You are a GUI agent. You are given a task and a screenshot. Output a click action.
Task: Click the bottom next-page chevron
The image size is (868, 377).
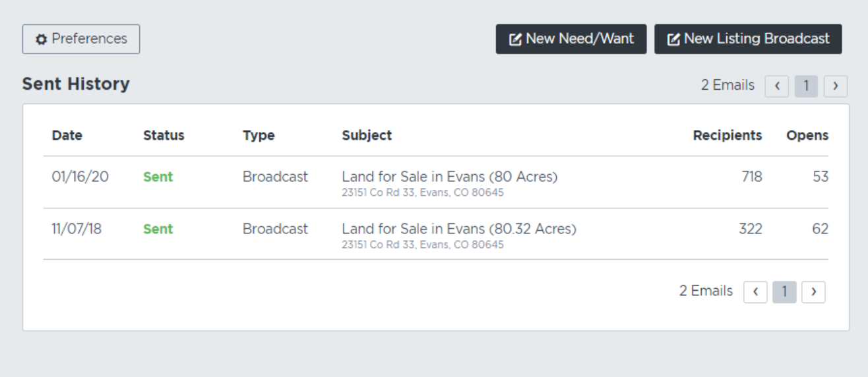click(x=813, y=292)
